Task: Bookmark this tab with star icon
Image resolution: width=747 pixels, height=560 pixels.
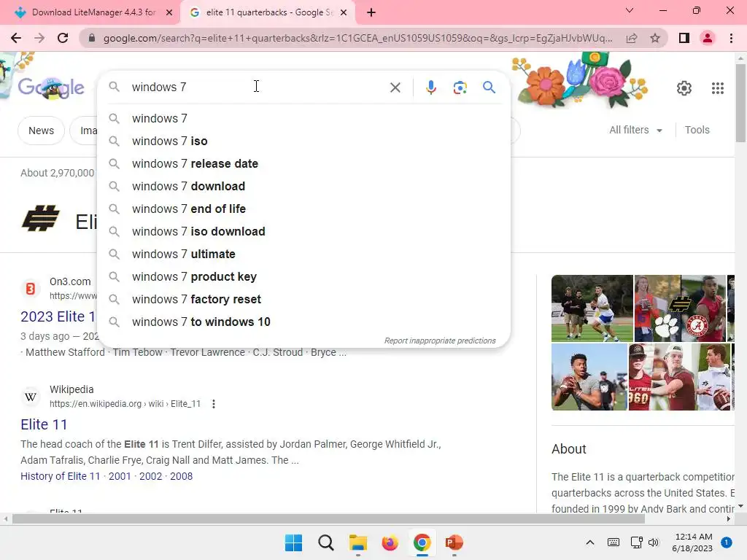Action: pyautogui.click(x=655, y=38)
